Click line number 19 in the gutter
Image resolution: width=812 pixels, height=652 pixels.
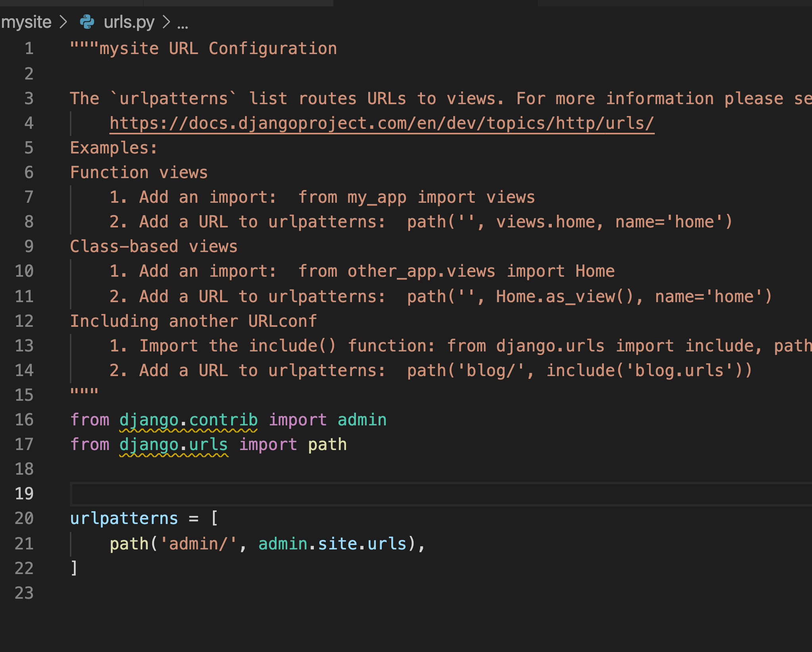(24, 493)
